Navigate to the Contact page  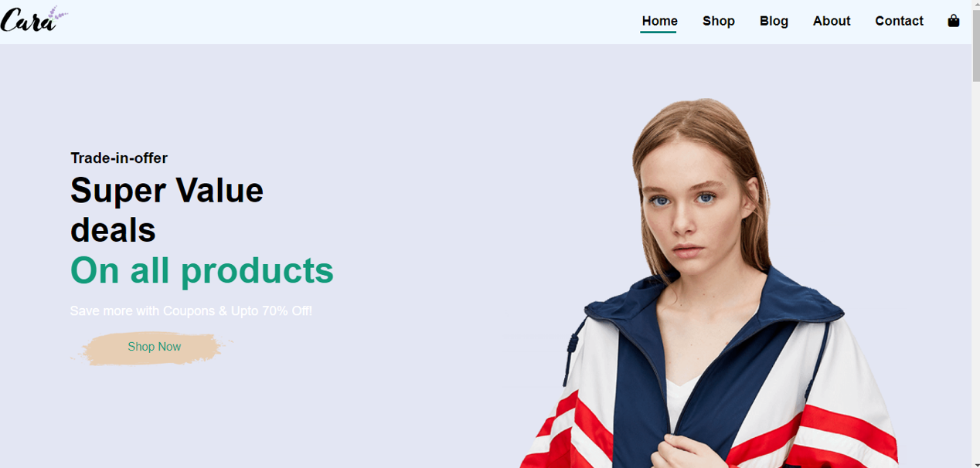tap(899, 21)
